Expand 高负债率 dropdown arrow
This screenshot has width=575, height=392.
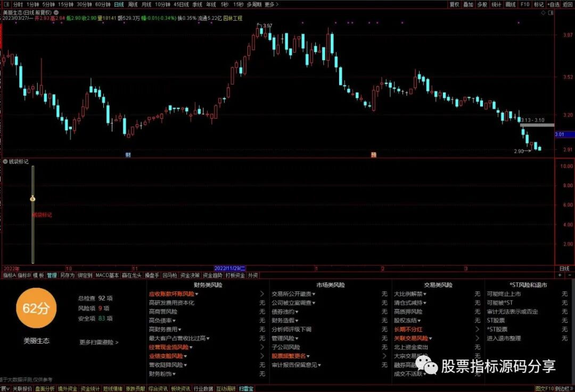click(174, 321)
